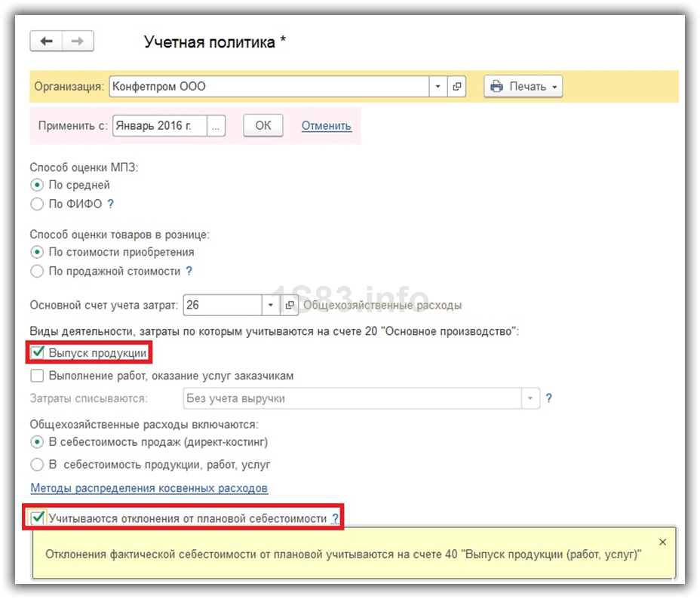Click the forward arrow navigation button
This screenshot has height=599, width=700.
click(77, 41)
